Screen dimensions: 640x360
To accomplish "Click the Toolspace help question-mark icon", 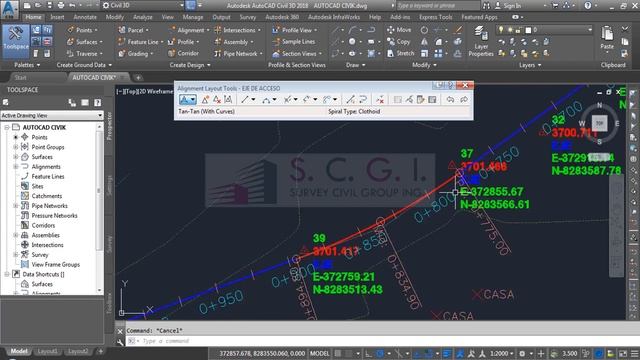I will click(x=98, y=103).
